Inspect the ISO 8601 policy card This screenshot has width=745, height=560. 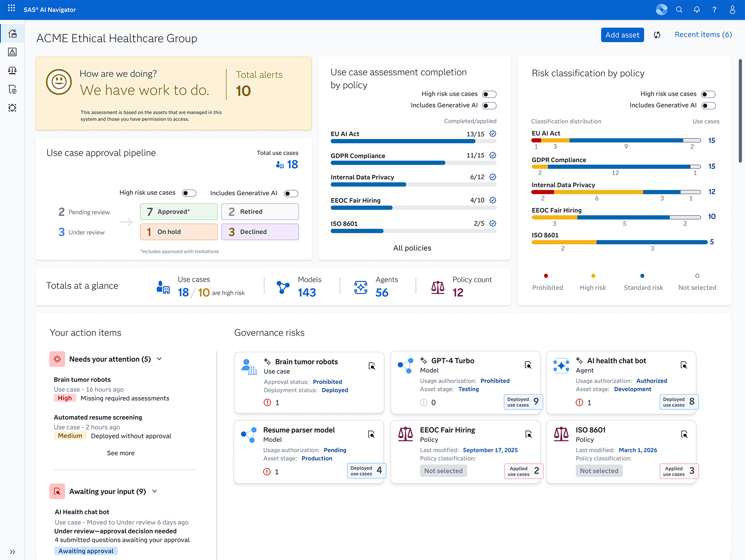[684, 434]
